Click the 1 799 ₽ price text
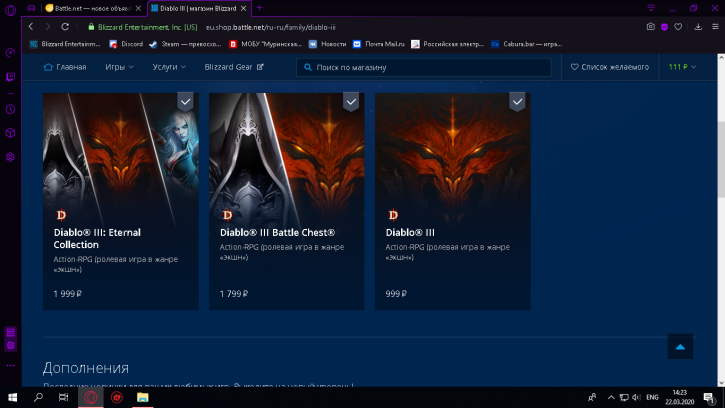This screenshot has height=408, width=725. (x=234, y=293)
